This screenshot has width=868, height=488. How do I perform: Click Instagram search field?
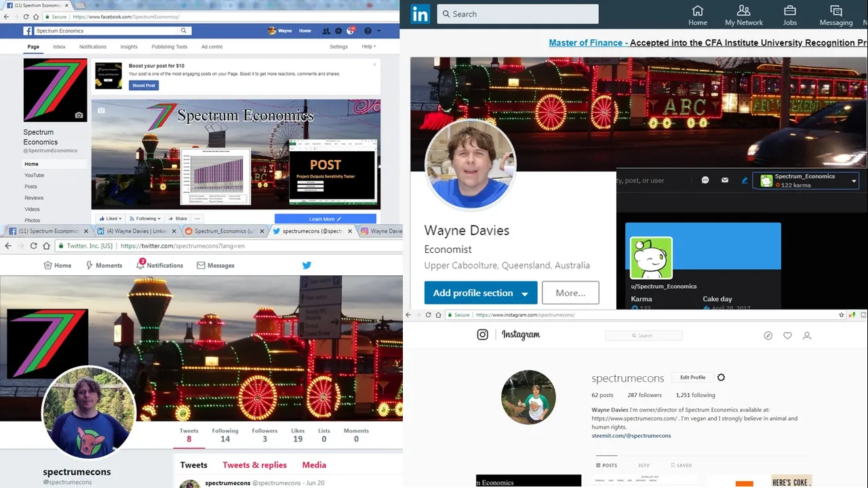pyautogui.click(x=644, y=335)
